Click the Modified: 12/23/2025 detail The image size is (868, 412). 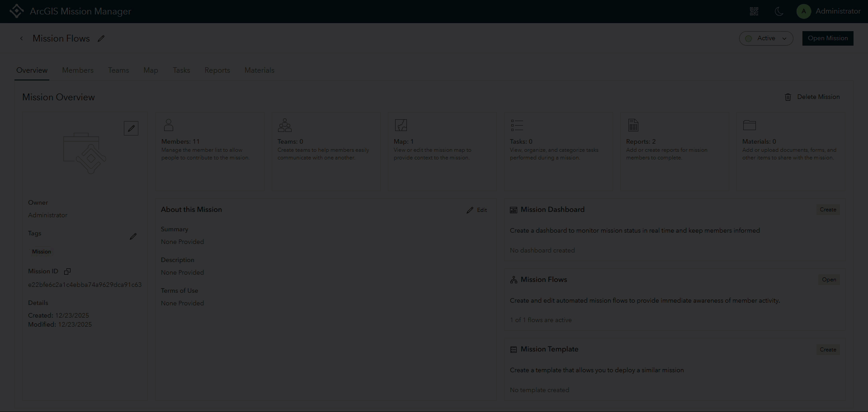pyautogui.click(x=60, y=325)
